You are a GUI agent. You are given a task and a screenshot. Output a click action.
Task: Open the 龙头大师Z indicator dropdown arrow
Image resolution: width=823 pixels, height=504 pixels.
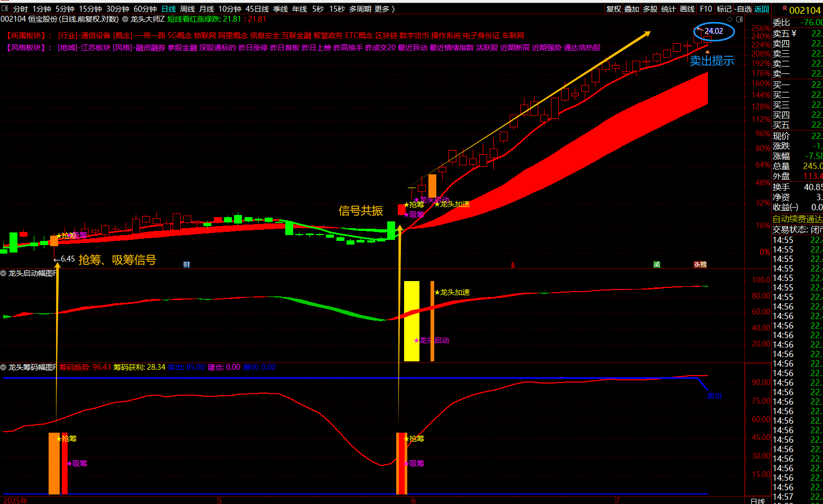[125, 19]
